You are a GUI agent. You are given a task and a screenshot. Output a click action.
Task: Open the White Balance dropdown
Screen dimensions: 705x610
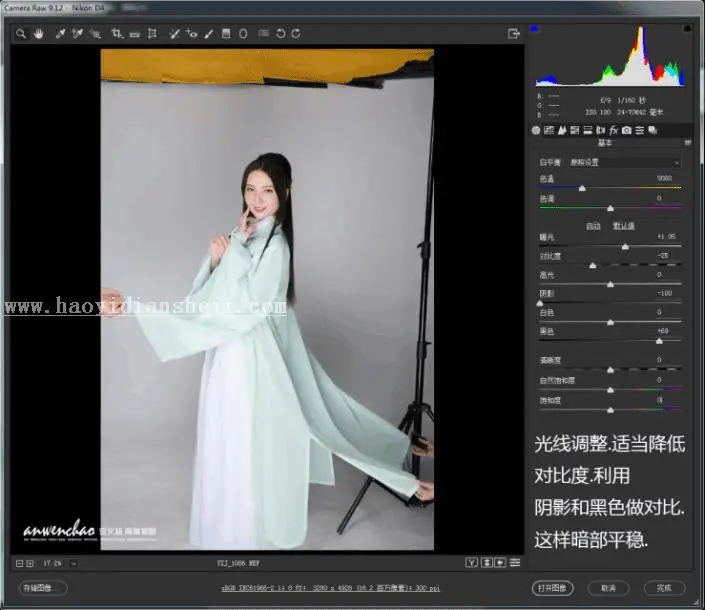pos(625,162)
